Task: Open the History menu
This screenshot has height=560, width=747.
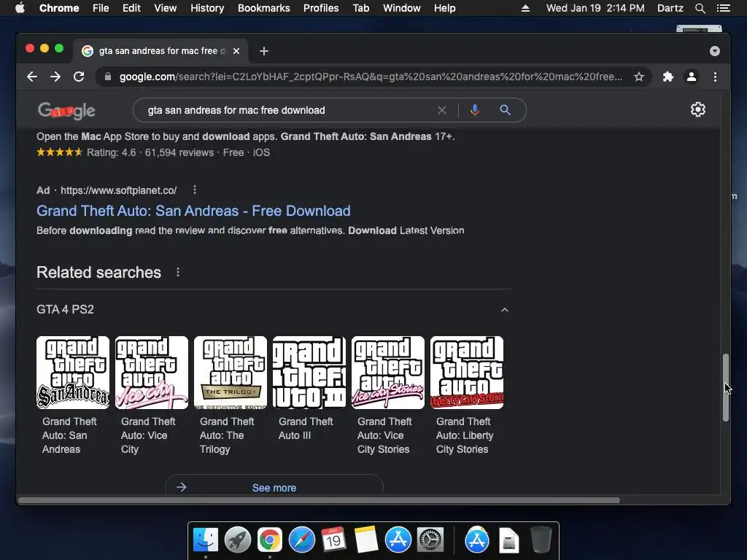Action: 207,8
